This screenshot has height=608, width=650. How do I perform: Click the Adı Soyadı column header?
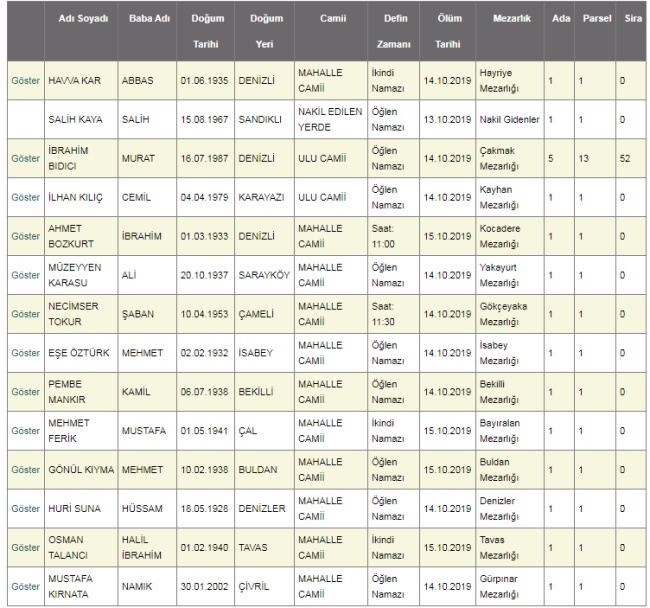79,20
